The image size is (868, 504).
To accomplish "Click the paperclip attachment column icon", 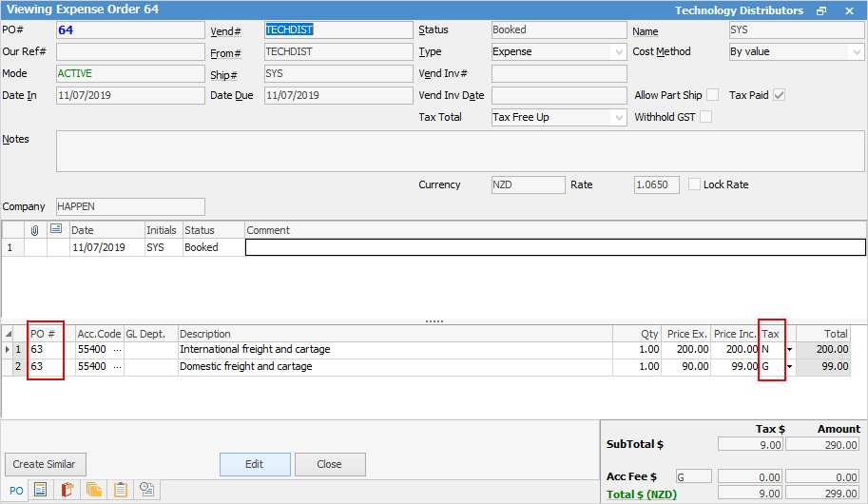I will (35, 230).
